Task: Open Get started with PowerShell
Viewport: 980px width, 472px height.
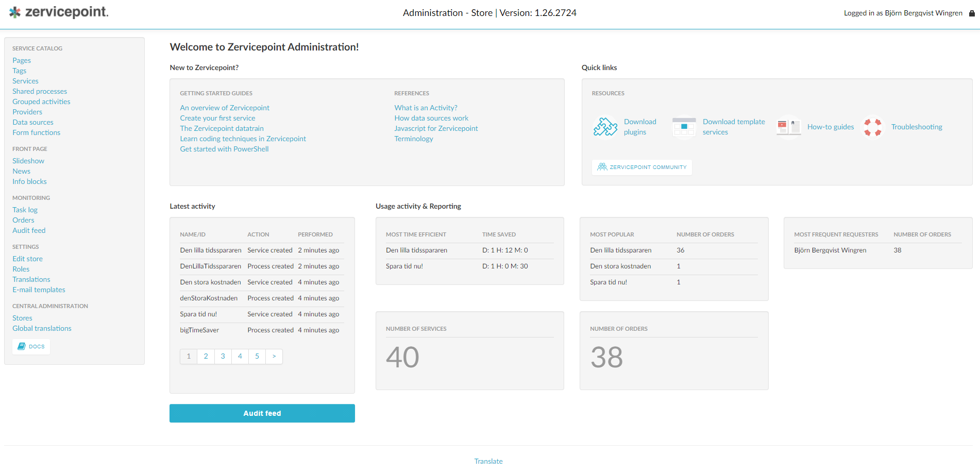Action: [x=224, y=149]
